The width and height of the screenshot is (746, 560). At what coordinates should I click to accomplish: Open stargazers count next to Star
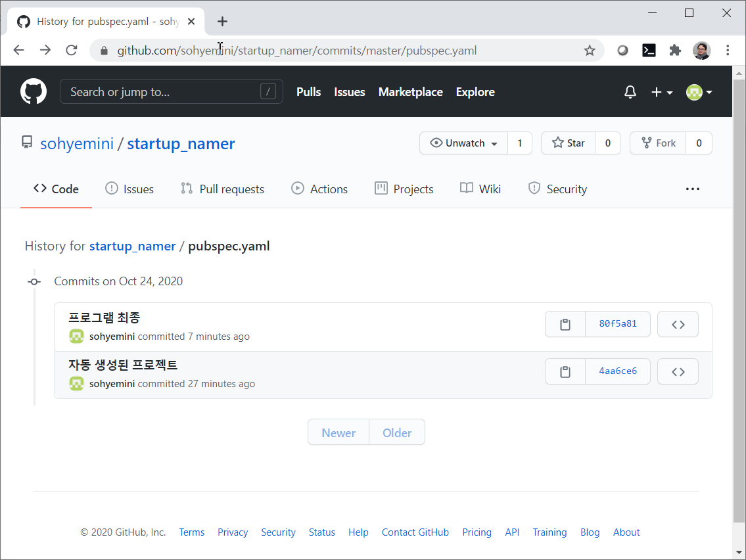coord(607,143)
